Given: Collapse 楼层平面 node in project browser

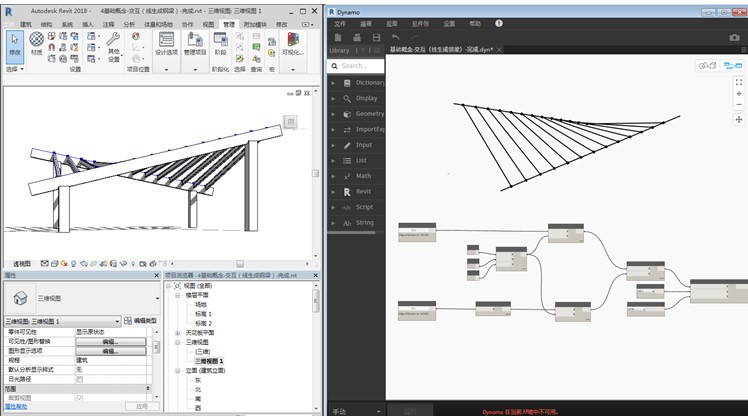Looking at the screenshot, I should coord(177,295).
